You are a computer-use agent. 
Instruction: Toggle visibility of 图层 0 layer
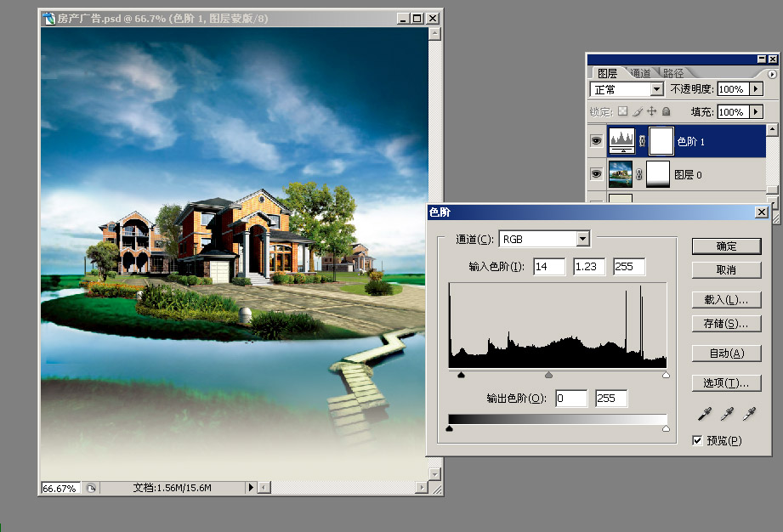[x=596, y=175]
